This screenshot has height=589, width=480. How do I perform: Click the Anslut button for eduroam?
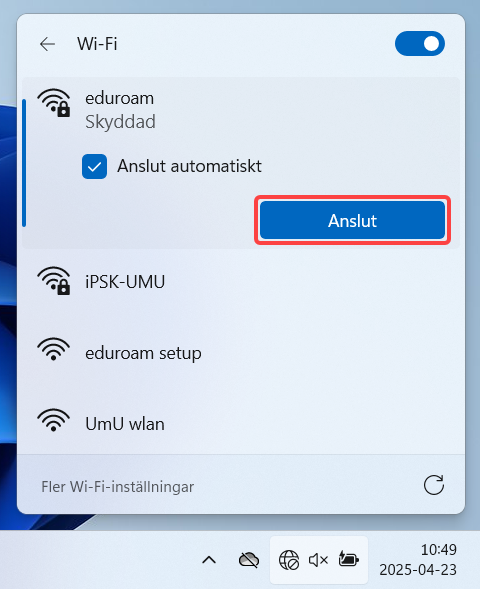(352, 220)
